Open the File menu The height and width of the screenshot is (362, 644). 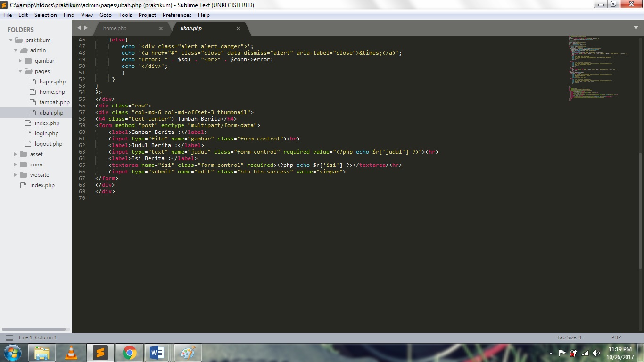pyautogui.click(x=8, y=15)
